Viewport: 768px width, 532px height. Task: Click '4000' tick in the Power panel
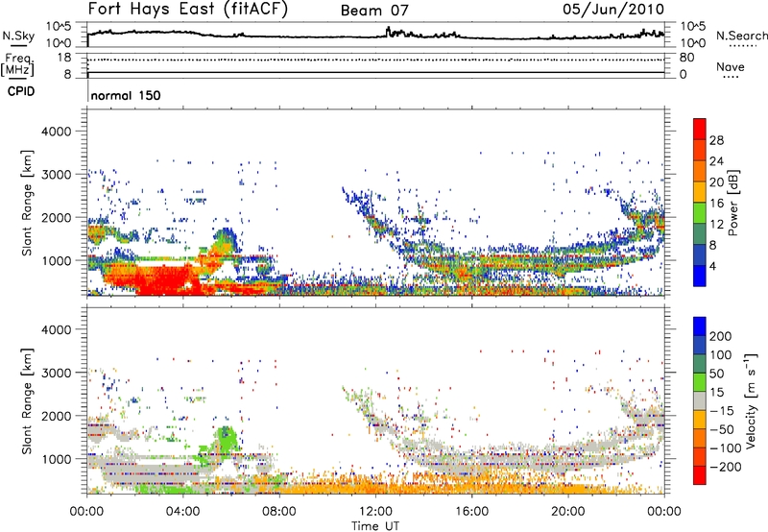(x=56, y=132)
